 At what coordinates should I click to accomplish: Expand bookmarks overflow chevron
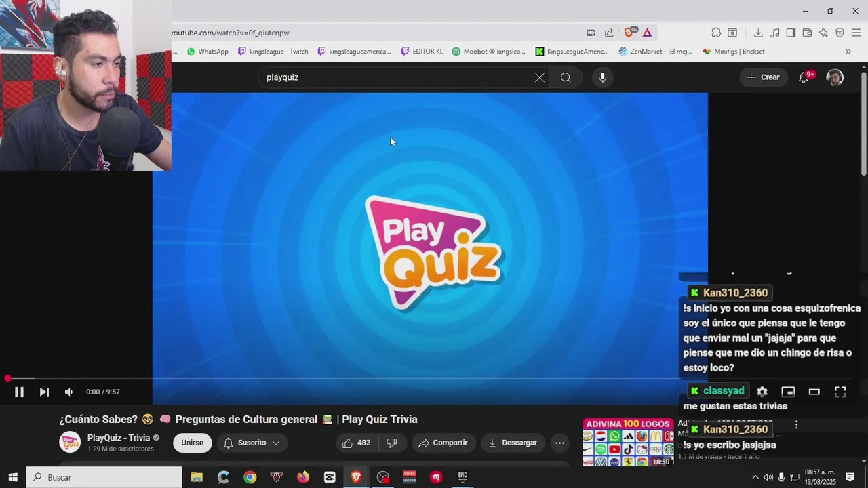coord(848,52)
